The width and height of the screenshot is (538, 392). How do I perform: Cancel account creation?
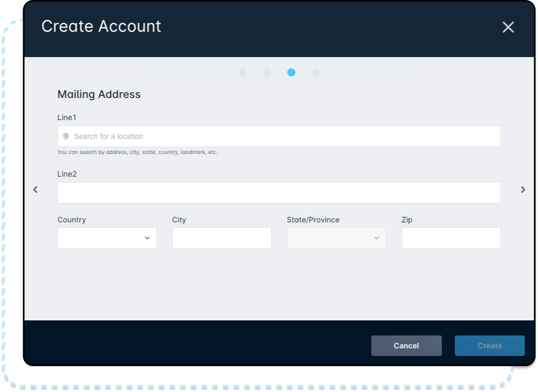[406, 346]
